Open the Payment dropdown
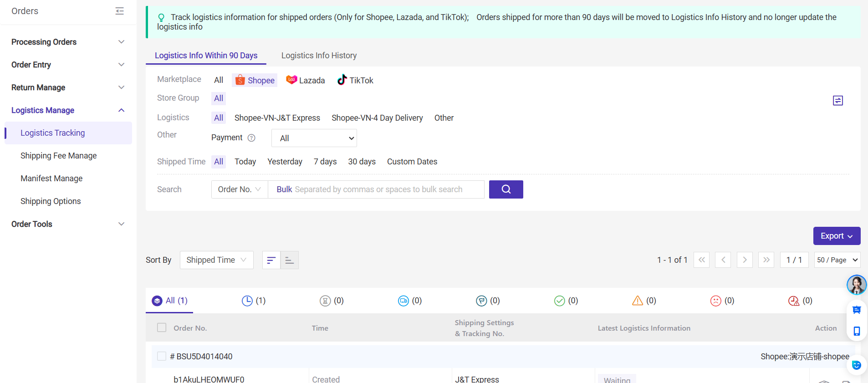Screen dimensions: 868x383 pyautogui.click(x=314, y=138)
